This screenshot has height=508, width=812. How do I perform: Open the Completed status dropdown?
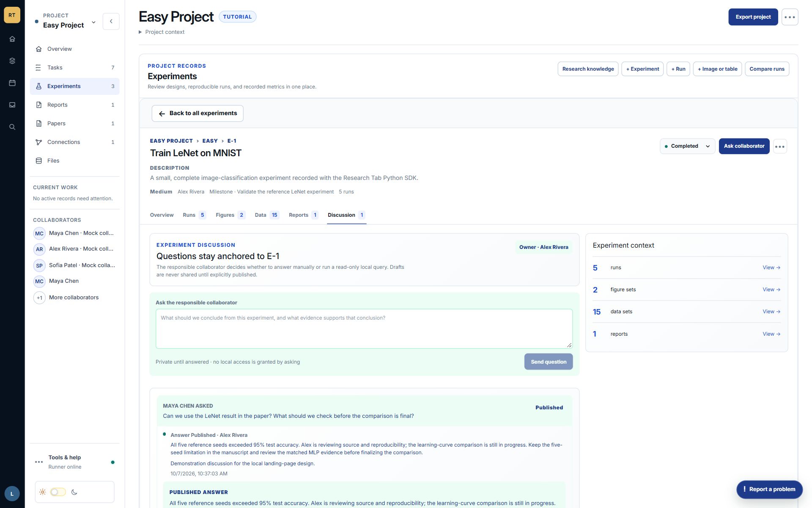click(x=687, y=146)
